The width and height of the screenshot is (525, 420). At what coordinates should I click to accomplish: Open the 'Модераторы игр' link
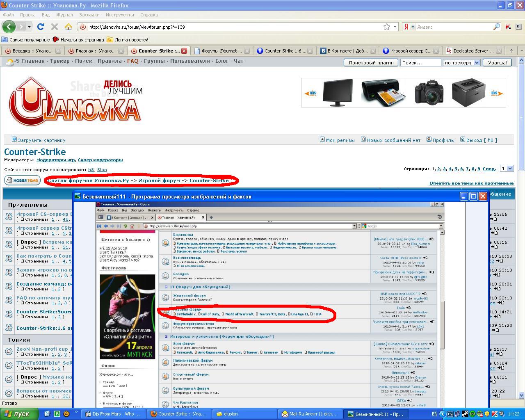click(x=56, y=160)
